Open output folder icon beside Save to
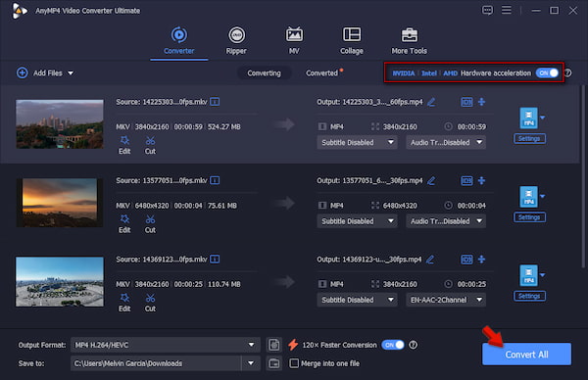Screen dimensions: 588x380 pos(274,363)
